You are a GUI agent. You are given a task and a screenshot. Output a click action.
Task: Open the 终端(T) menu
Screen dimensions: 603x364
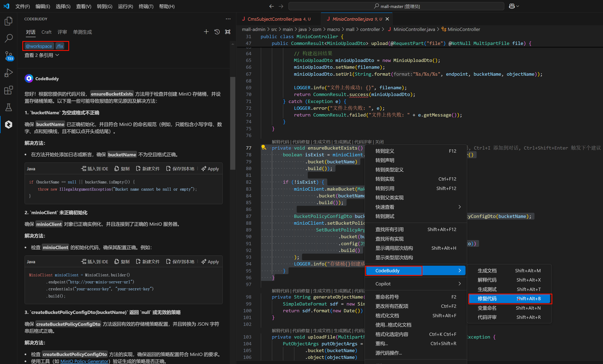(146, 6)
